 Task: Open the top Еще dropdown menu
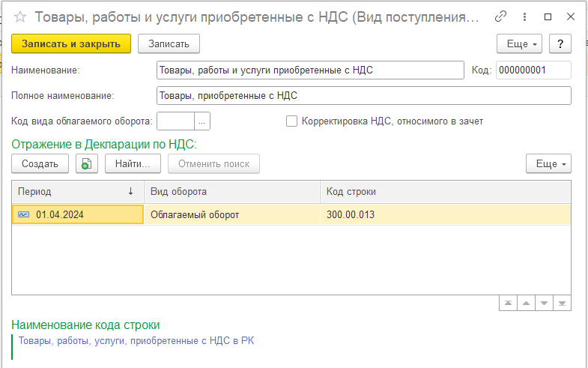[x=521, y=44]
